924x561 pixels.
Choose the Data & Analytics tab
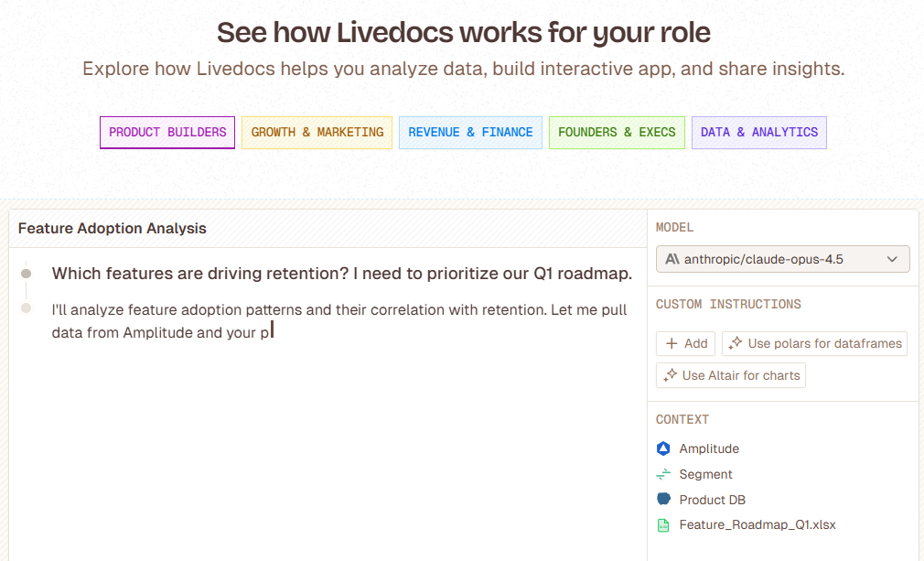point(759,133)
